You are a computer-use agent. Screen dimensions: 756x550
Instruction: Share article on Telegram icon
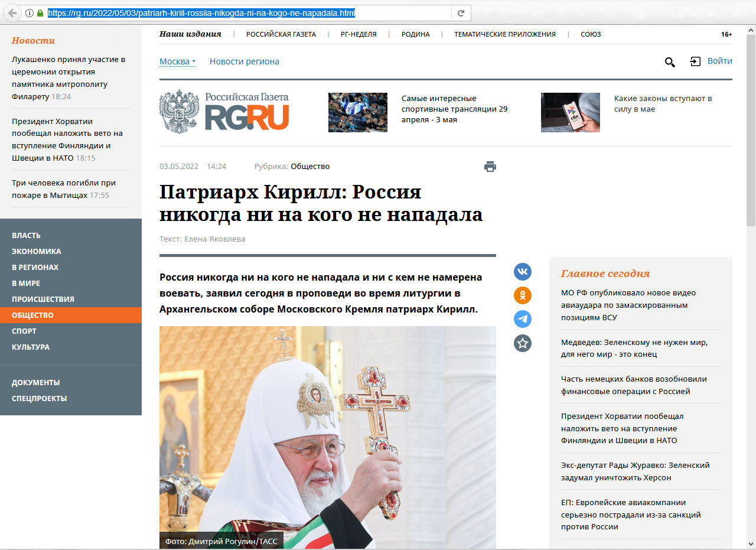(x=523, y=319)
